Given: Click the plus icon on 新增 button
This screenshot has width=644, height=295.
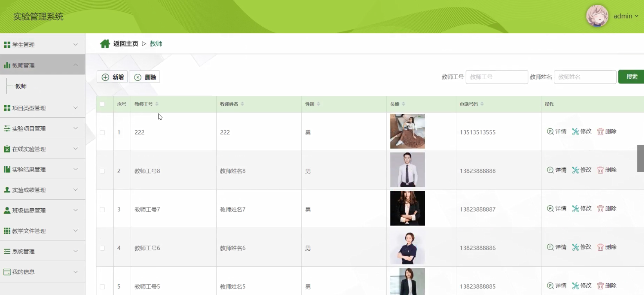Looking at the screenshot, I should [x=105, y=77].
